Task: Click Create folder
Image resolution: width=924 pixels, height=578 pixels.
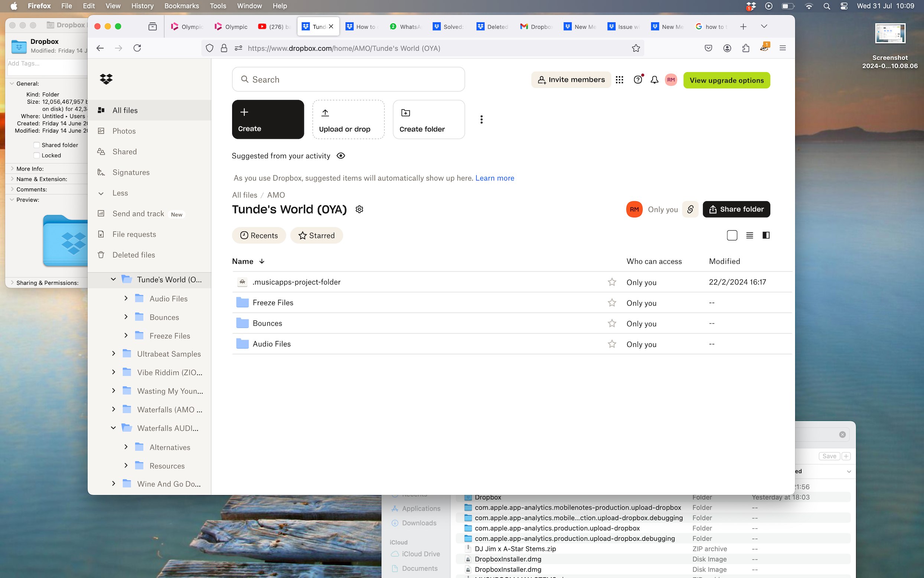Action: coord(428,119)
